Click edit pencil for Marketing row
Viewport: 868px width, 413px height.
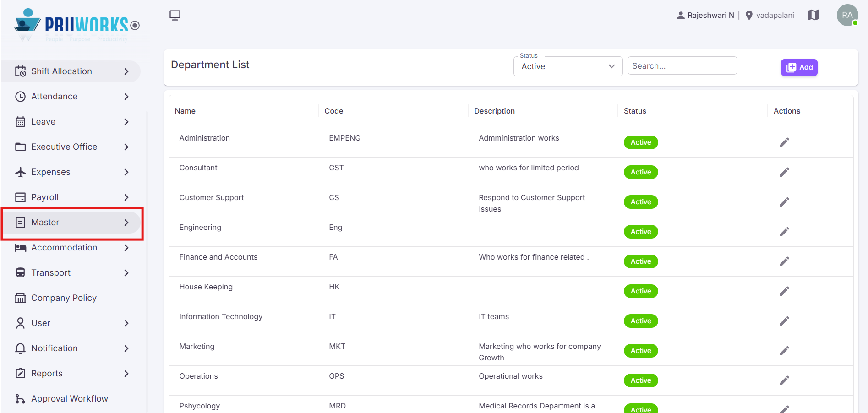click(x=784, y=351)
